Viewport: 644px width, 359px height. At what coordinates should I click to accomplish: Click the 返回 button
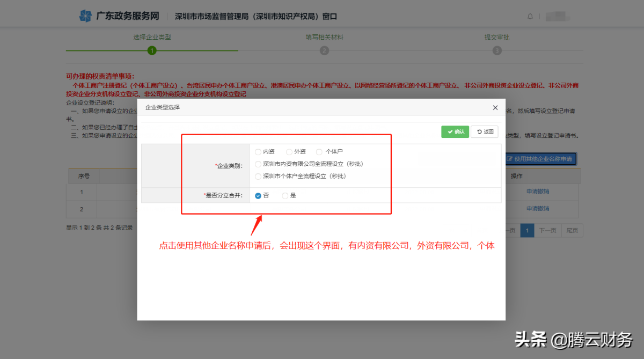pos(484,132)
